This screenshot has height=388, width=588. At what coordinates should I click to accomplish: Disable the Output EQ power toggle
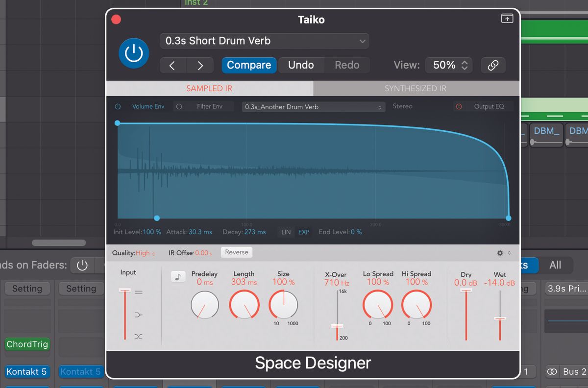(x=459, y=106)
